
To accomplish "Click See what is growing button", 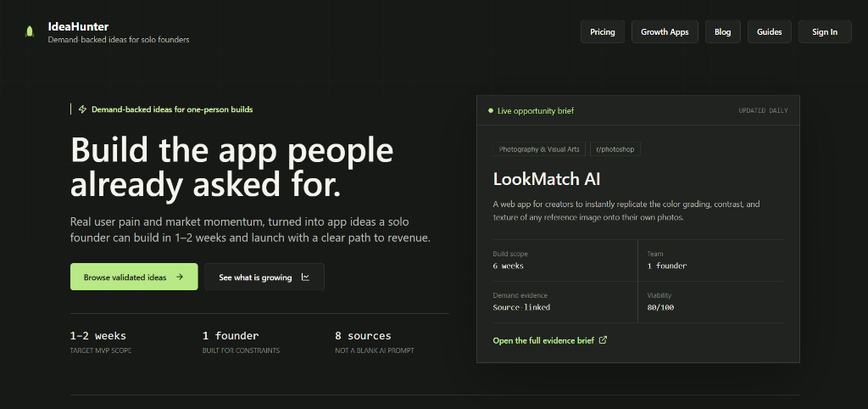I will tap(264, 277).
